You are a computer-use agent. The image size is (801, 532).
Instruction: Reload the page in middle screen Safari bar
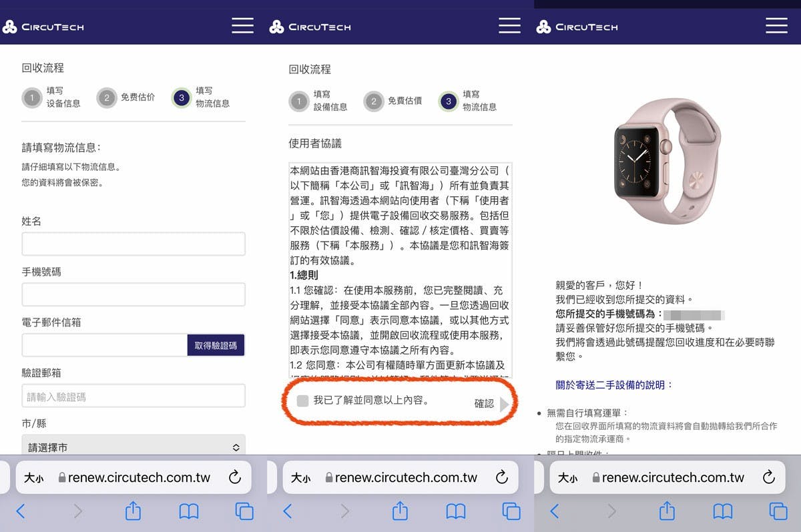click(x=501, y=477)
